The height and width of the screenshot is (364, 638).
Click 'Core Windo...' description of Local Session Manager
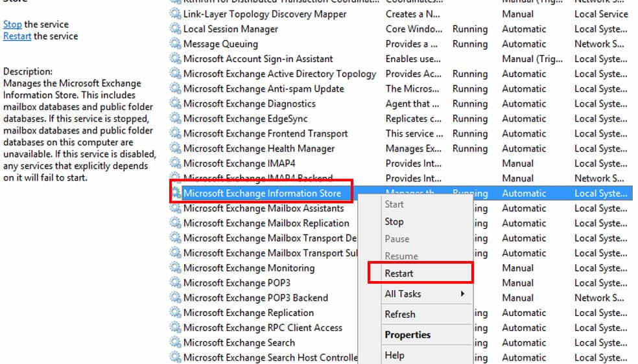click(x=414, y=29)
